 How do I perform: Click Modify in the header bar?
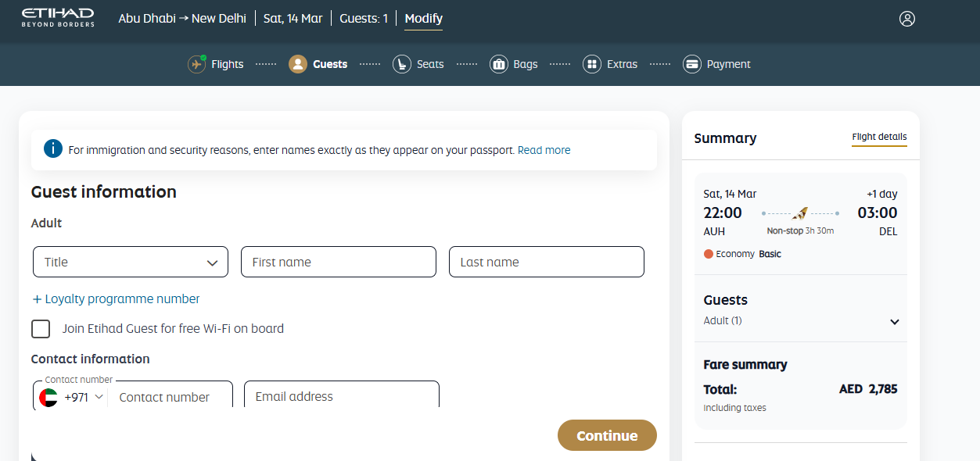pyautogui.click(x=423, y=19)
